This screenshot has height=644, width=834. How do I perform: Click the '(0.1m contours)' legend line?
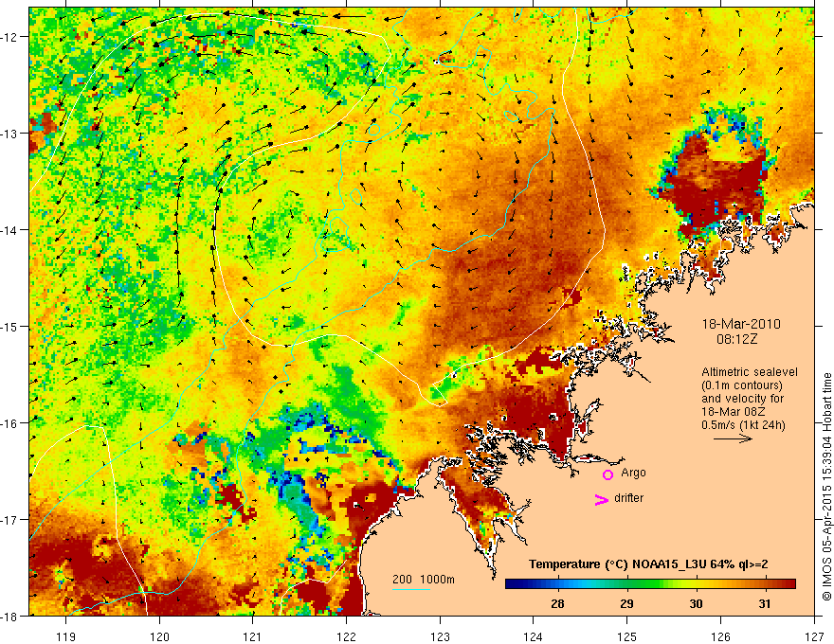pyautogui.click(x=742, y=385)
